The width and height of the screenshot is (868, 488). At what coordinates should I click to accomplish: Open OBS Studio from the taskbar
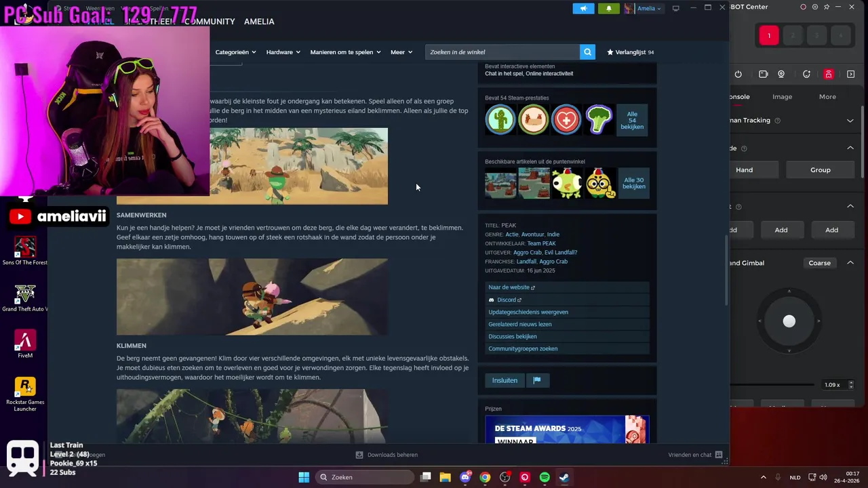505,477
